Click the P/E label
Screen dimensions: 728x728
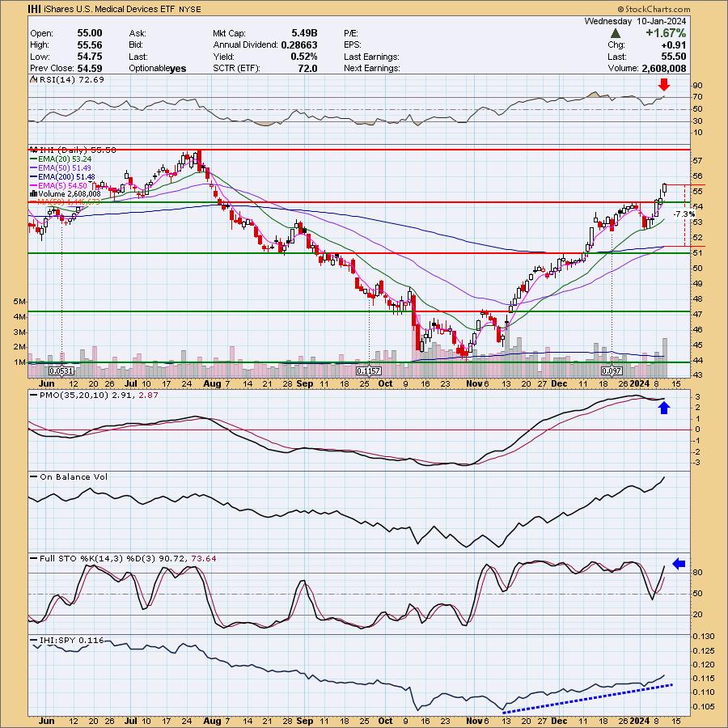tap(351, 33)
